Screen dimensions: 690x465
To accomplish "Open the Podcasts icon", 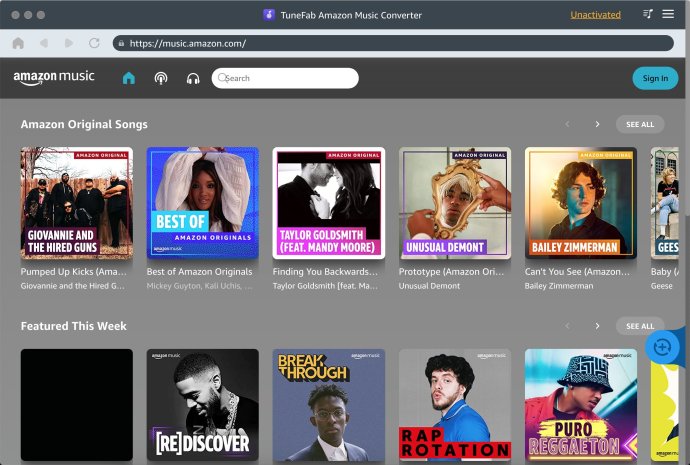I will click(161, 78).
